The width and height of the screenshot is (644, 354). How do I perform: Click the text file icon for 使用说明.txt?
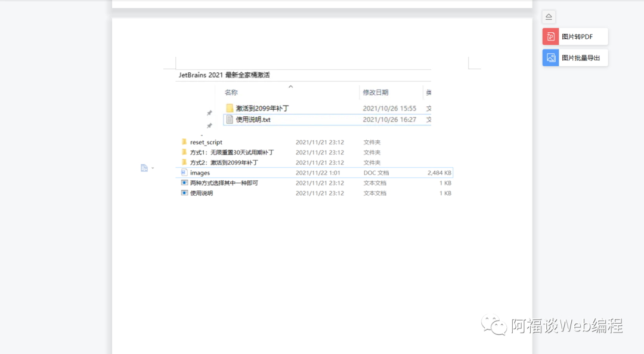[230, 119]
